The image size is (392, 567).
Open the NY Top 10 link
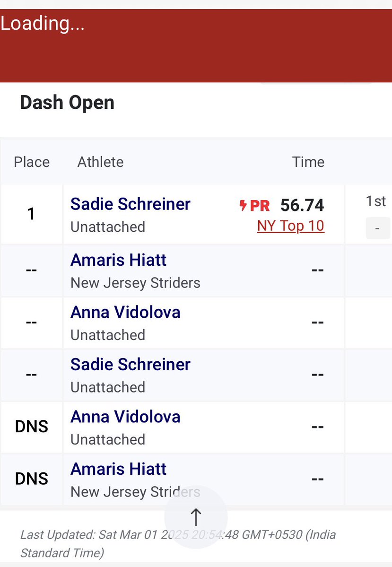pos(290,226)
